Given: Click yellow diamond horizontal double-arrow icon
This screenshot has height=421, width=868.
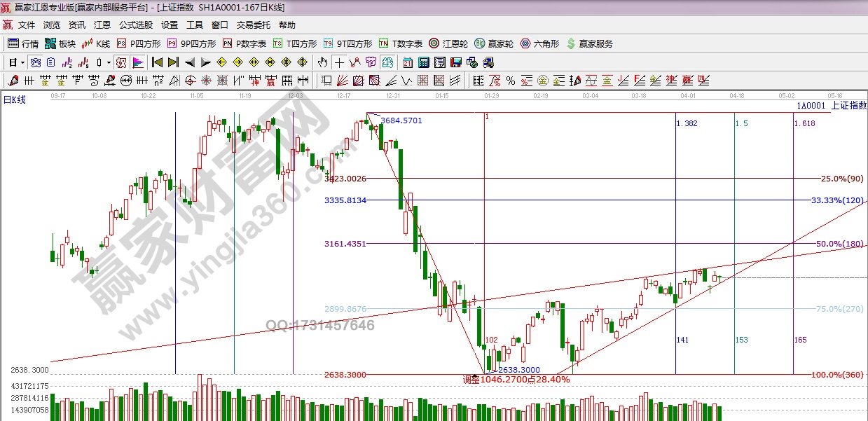Looking at the screenshot, I should click(x=254, y=62).
